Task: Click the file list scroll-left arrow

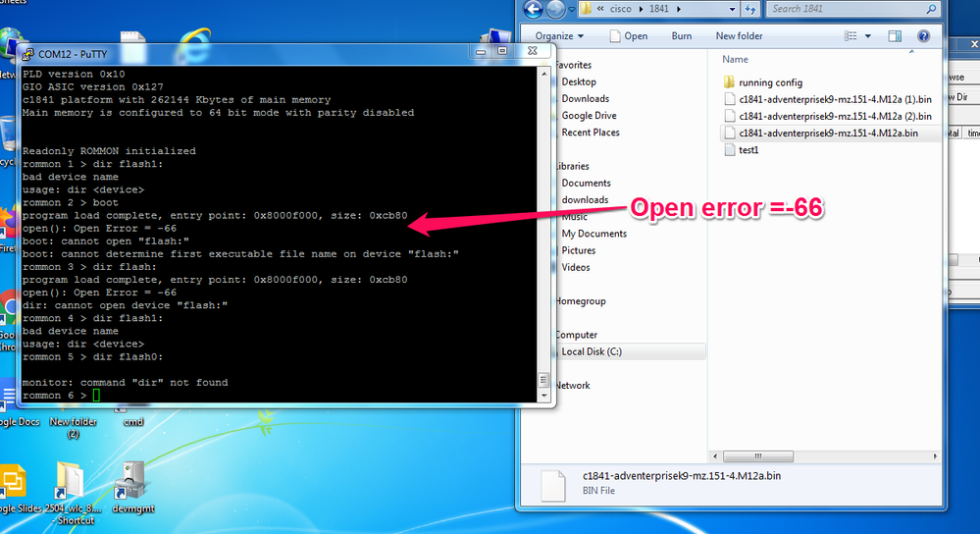Action: tap(715, 456)
